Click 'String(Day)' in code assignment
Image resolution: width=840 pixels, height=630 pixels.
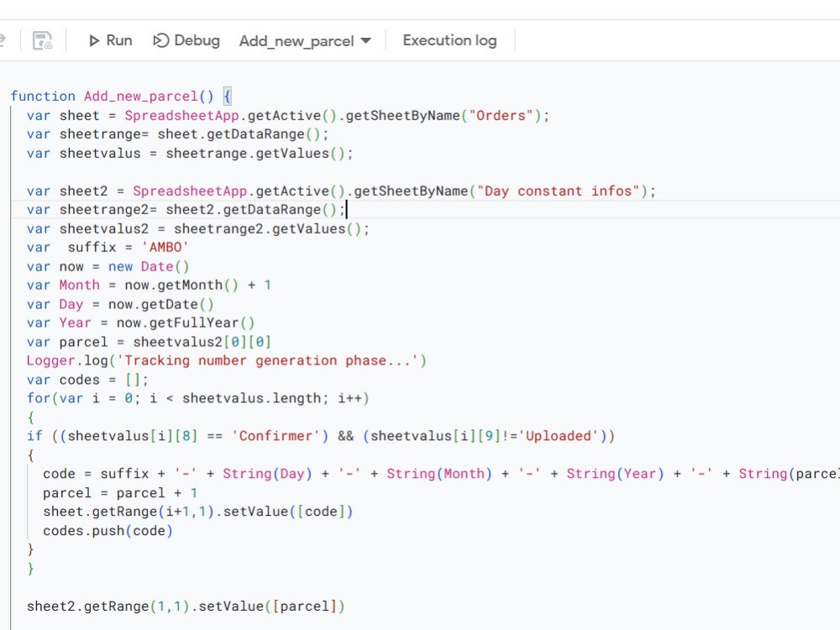click(x=267, y=474)
